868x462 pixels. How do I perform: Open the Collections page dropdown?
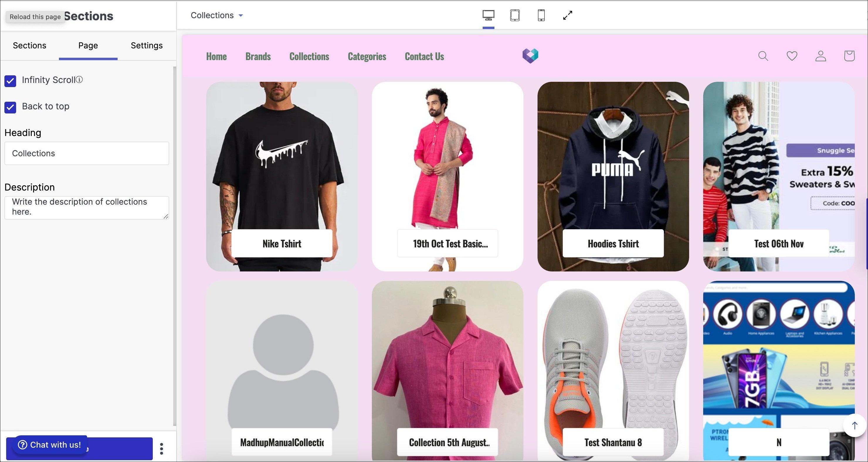217,16
